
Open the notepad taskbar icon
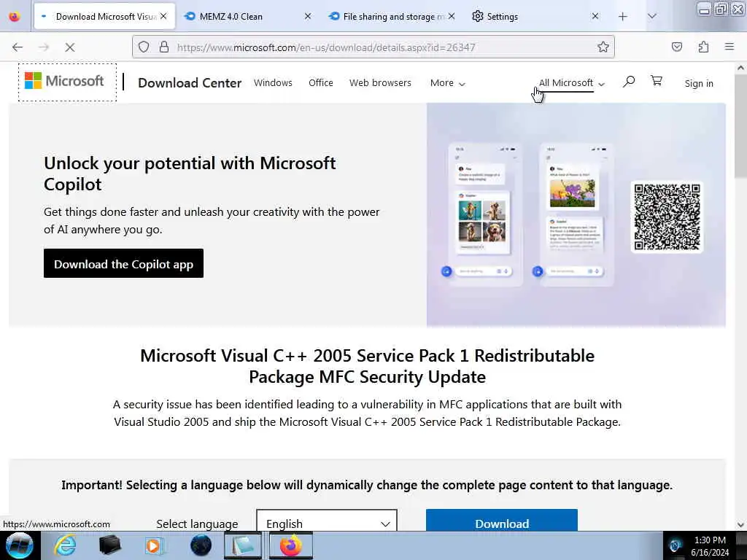pos(243,545)
